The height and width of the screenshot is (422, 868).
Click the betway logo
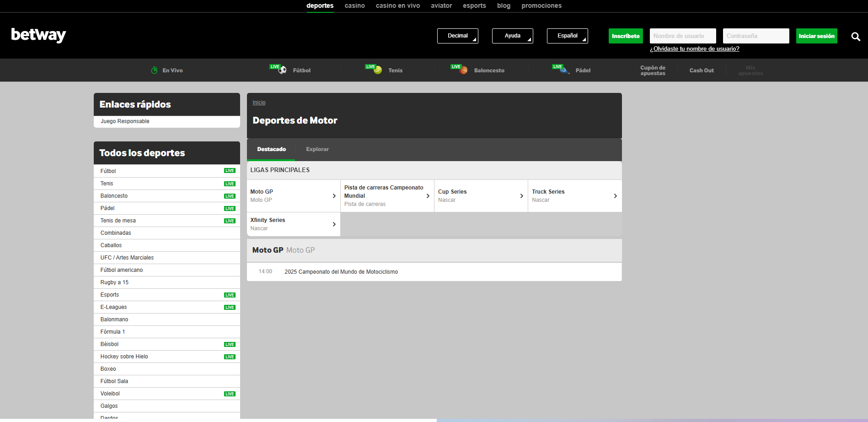38,35
